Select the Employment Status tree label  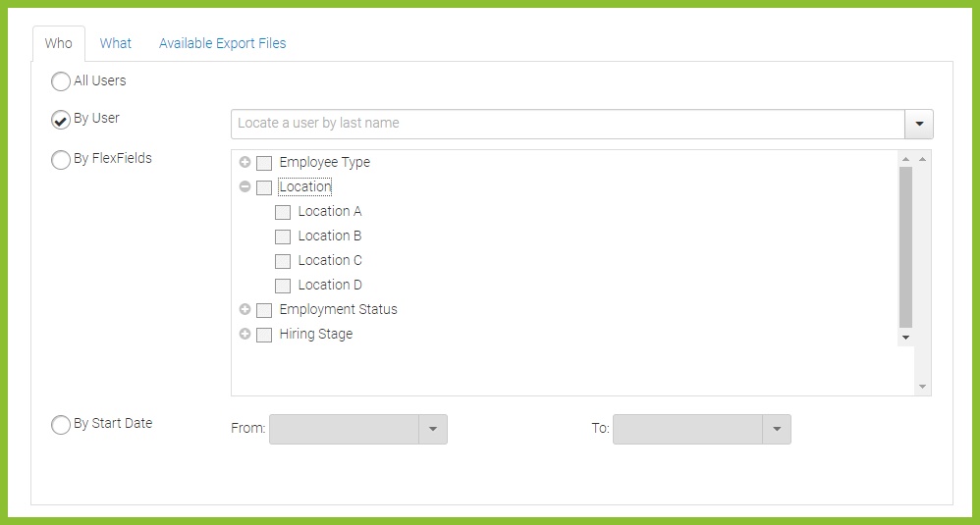pyautogui.click(x=338, y=309)
